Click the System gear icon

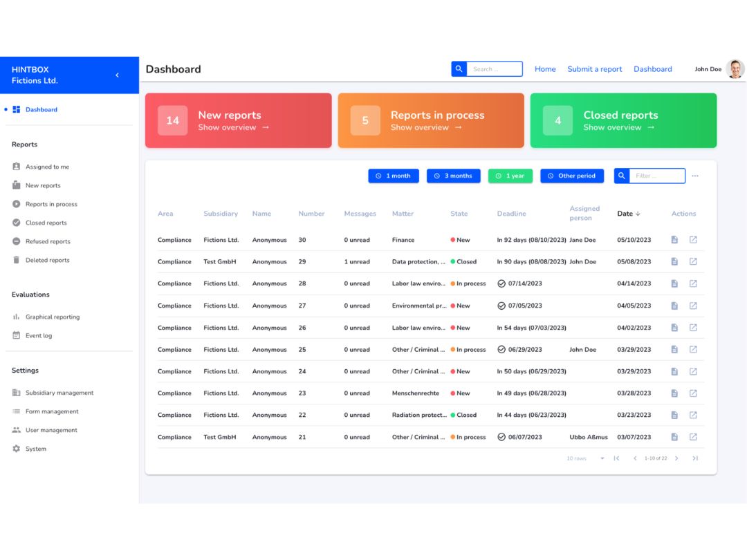click(16, 449)
